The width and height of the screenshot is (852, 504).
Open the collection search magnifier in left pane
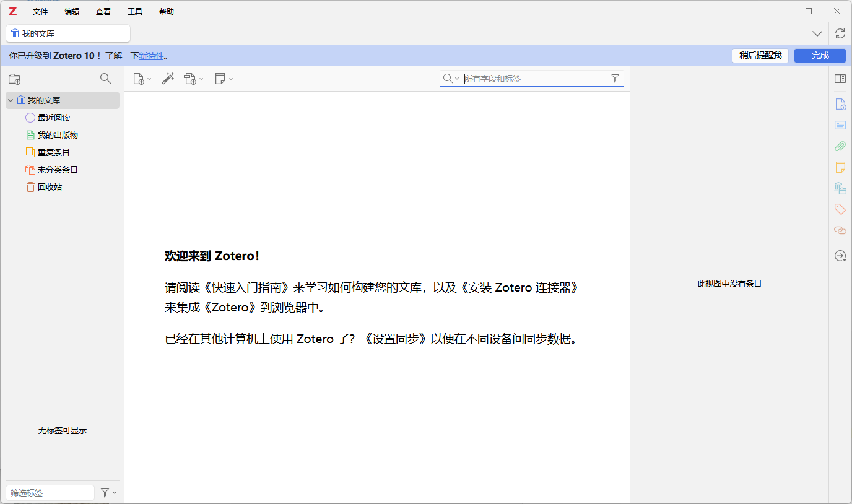point(106,79)
